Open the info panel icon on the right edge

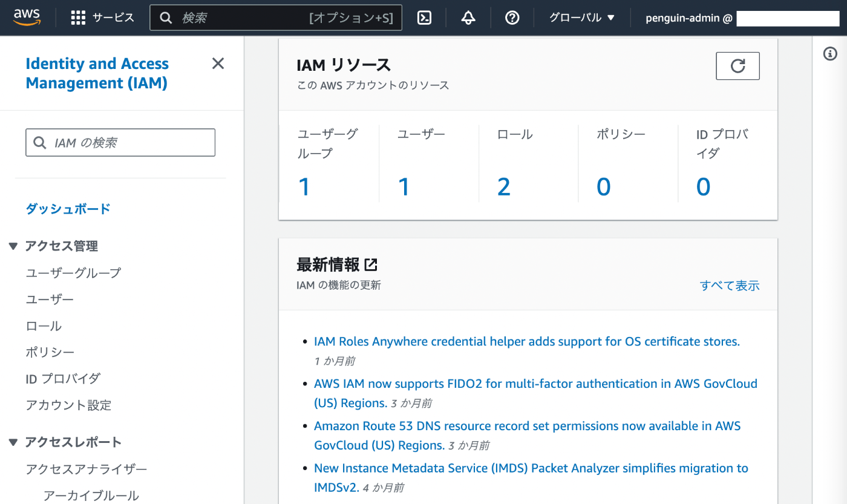point(830,54)
